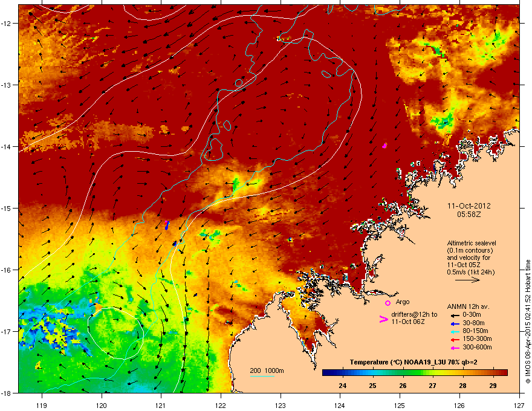The height and width of the screenshot is (411, 532).
Task: Click the magenta drifter marker on the map
Action: click(384, 146)
